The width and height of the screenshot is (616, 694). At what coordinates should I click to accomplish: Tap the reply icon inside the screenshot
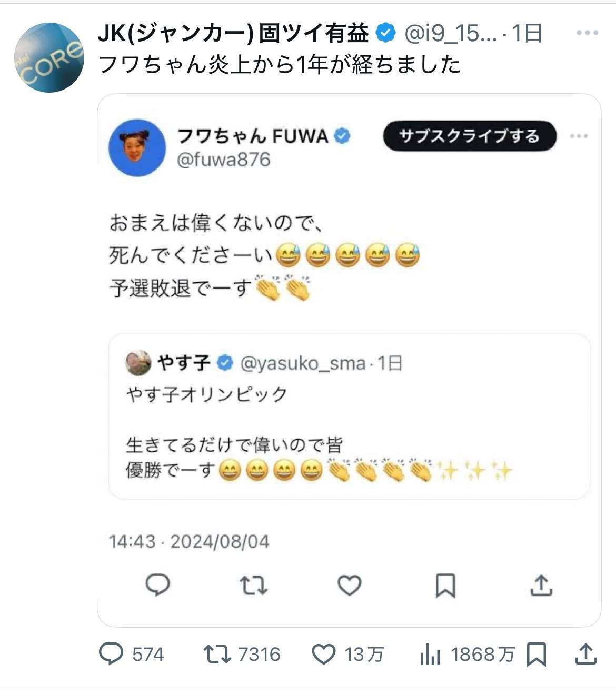click(x=157, y=585)
